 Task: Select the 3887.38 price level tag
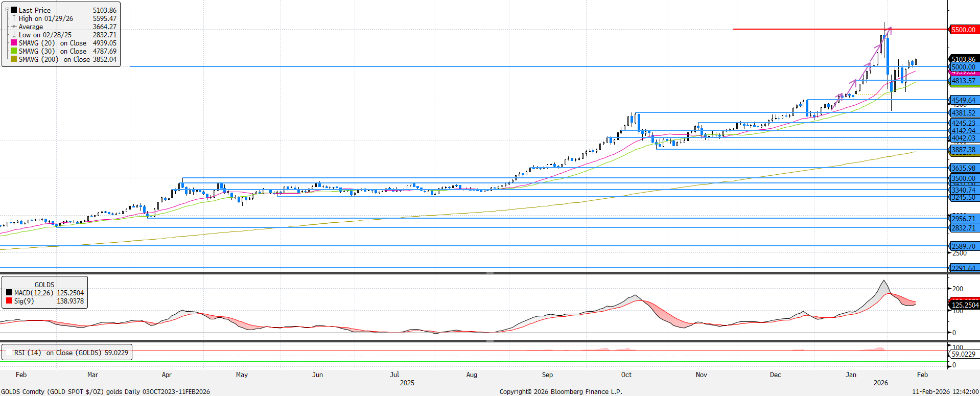coord(963,150)
